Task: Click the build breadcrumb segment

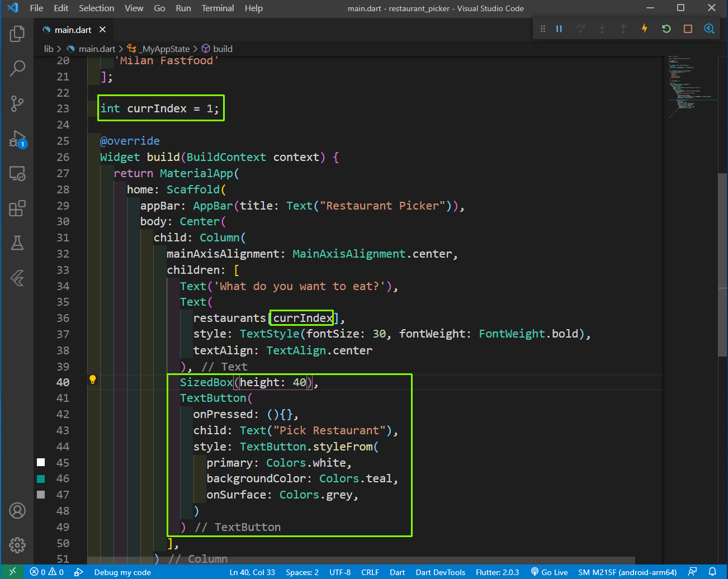Action: pyautogui.click(x=217, y=49)
